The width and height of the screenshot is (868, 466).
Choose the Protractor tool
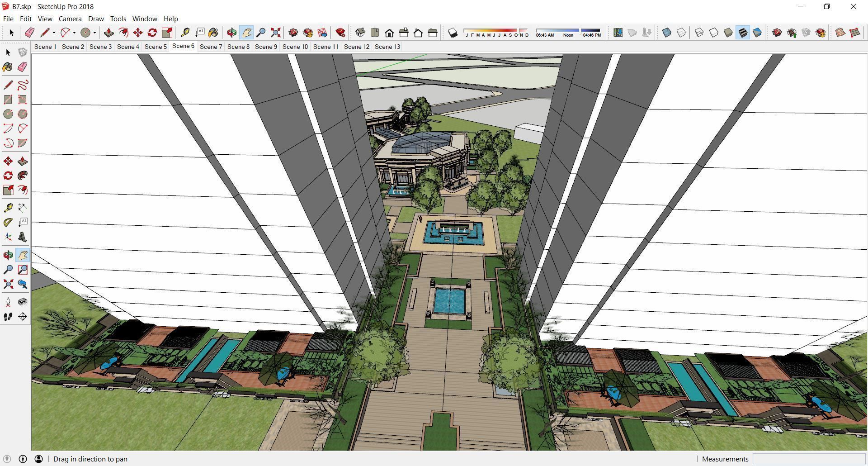[x=8, y=222]
